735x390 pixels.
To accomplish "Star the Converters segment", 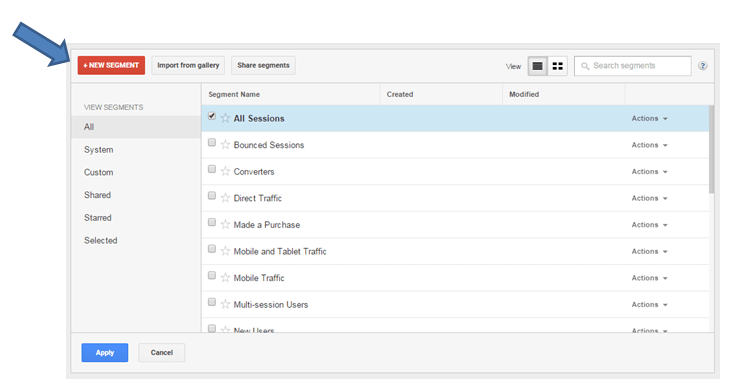I will point(225,172).
